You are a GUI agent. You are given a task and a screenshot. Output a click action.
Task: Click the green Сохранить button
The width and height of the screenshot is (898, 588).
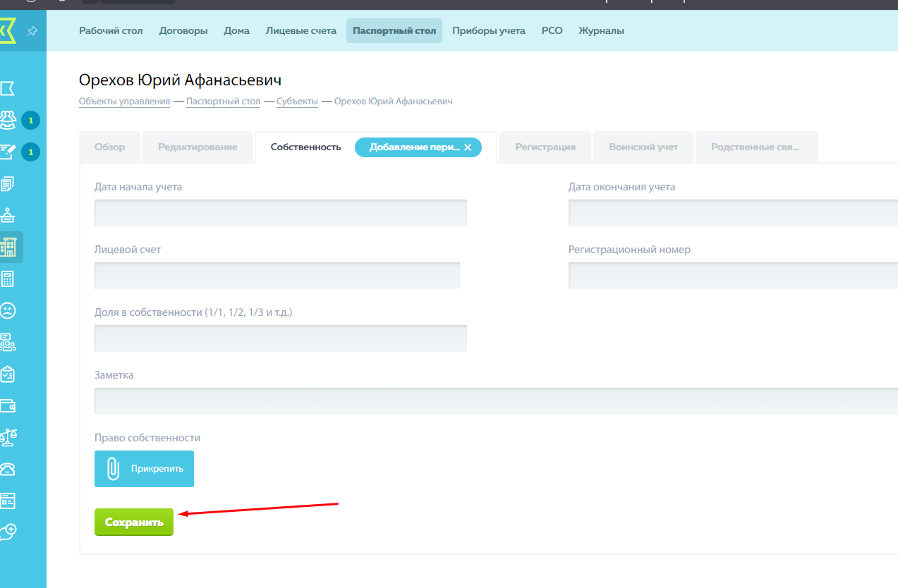[134, 522]
